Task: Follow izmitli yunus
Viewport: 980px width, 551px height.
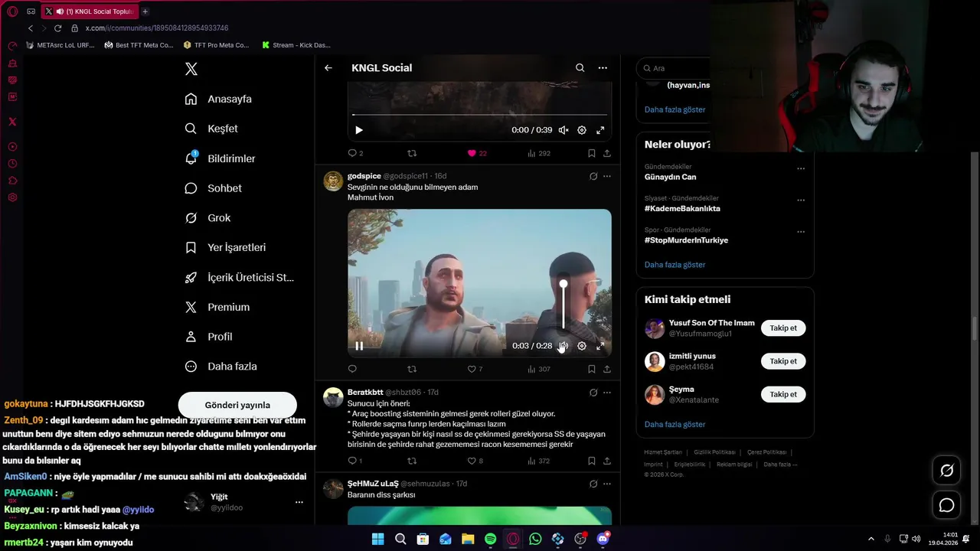Action: coord(783,361)
